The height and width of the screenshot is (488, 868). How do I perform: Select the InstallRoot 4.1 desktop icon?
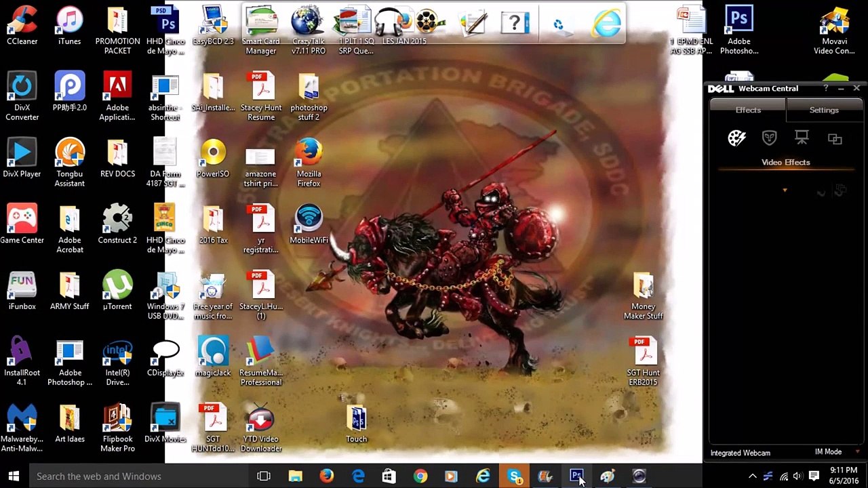tap(22, 362)
